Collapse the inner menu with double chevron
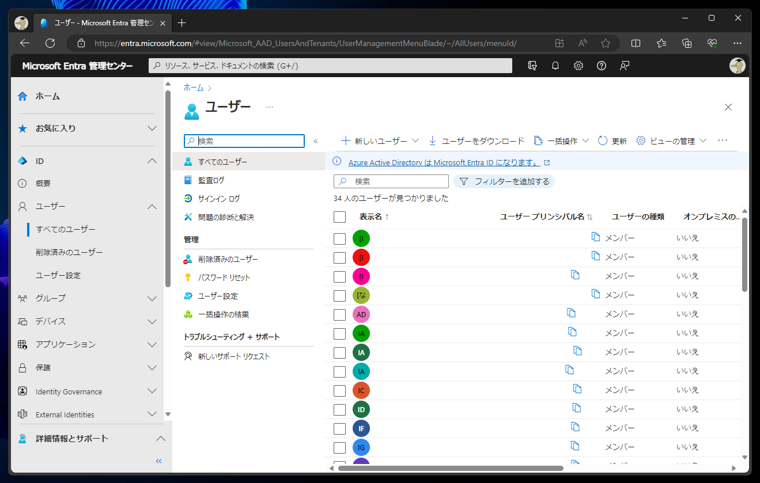 [316, 141]
